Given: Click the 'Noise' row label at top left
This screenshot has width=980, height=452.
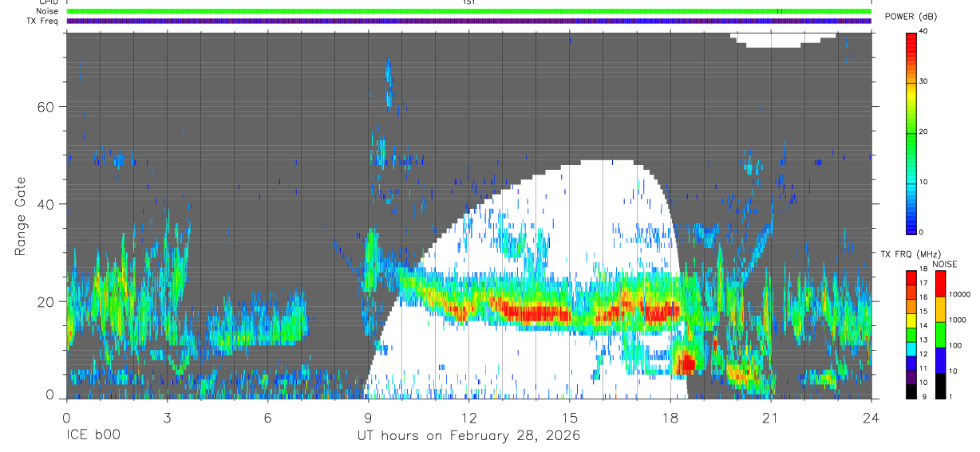Looking at the screenshot, I should point(48,12).
